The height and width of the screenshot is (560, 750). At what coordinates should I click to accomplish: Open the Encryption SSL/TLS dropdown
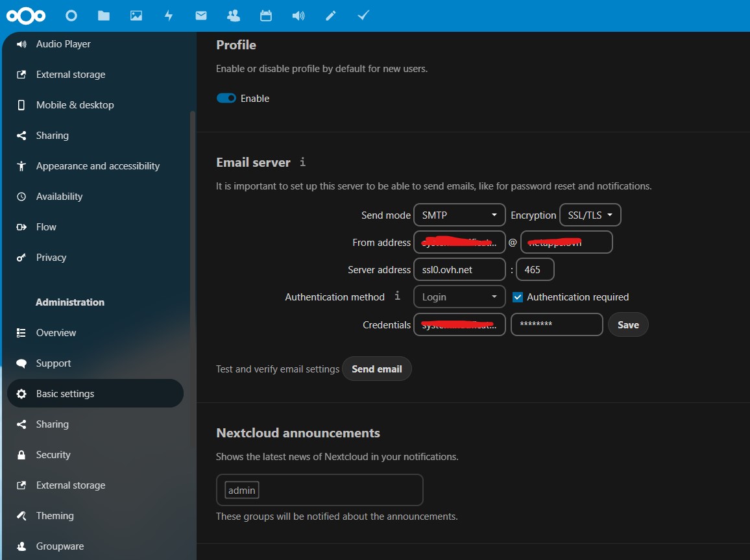click(x=590, y=215)
